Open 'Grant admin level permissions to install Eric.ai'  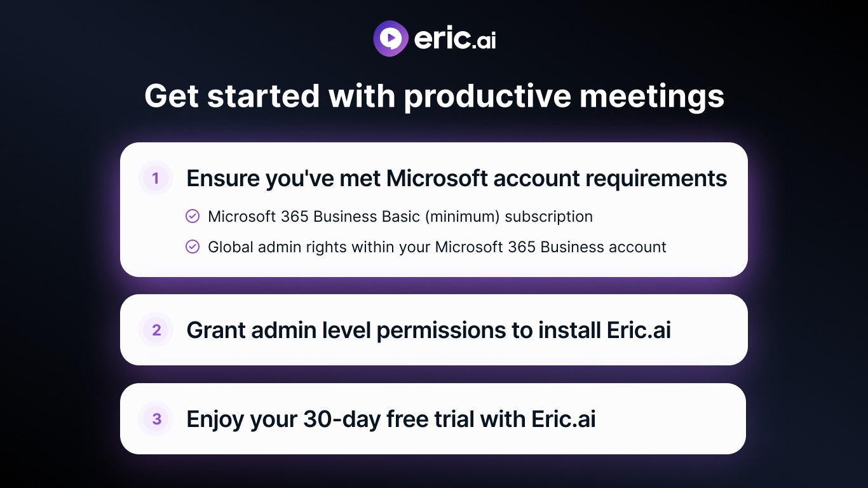click(x=428, y=330)
